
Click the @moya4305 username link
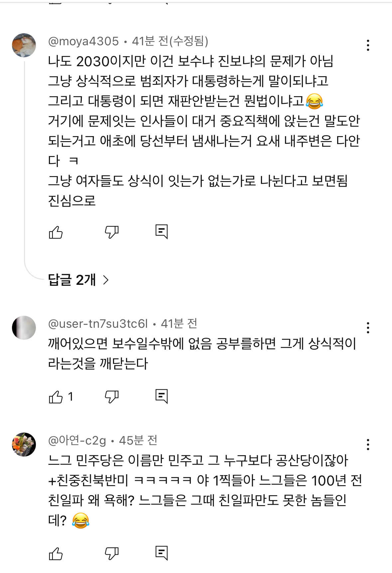[x=83, y=41]
